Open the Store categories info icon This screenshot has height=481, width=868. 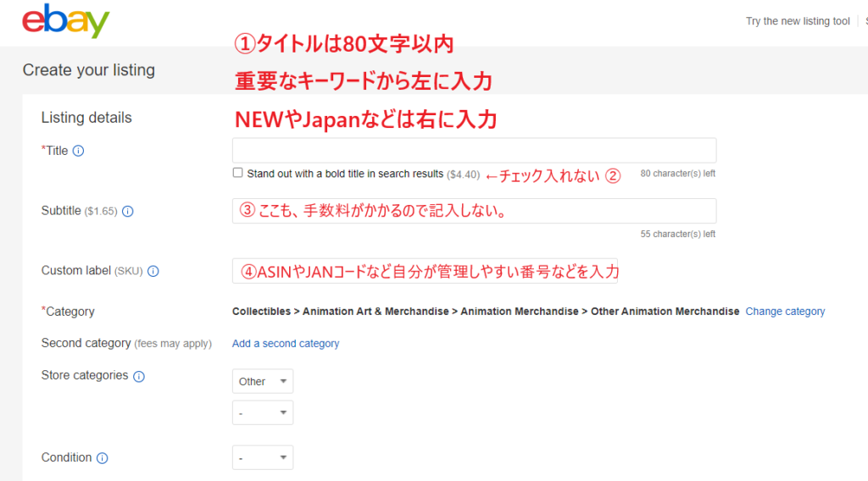pos(139,377)
